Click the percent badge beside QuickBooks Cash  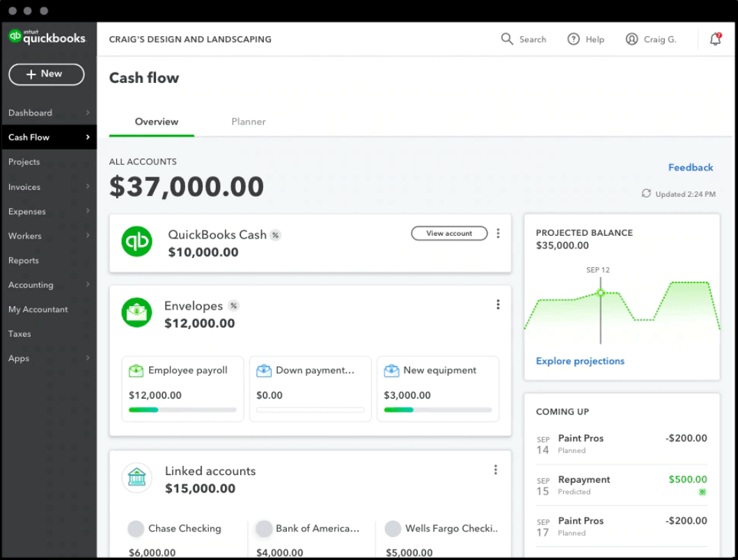pyautogui.click(x=275, y=235)
